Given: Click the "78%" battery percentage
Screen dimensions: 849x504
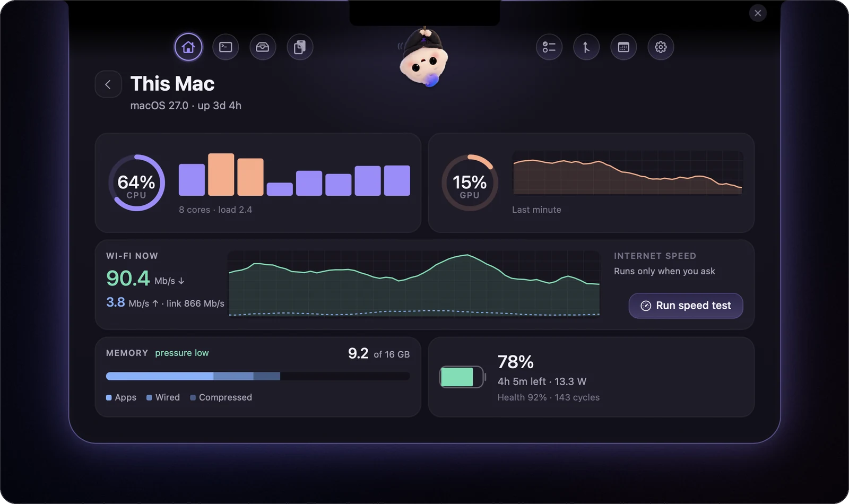Looking at the screenshot, I should click(x=515, y=362).
